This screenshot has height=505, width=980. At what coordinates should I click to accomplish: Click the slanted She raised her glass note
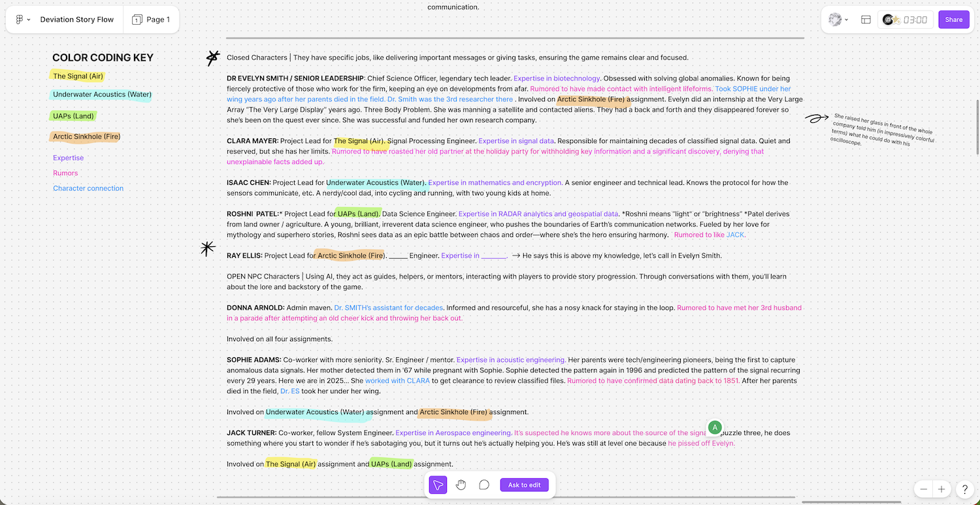(x=883, y=129)
